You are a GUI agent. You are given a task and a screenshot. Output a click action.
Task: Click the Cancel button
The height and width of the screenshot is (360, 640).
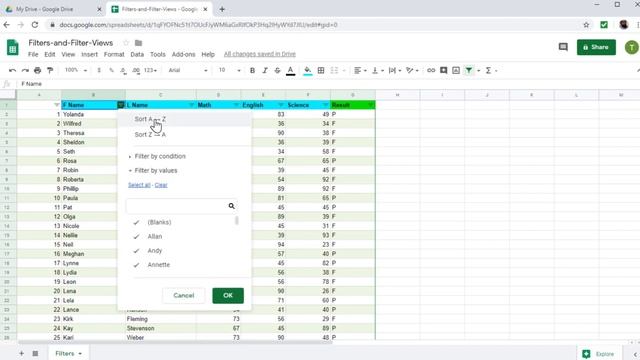(184, 296)
